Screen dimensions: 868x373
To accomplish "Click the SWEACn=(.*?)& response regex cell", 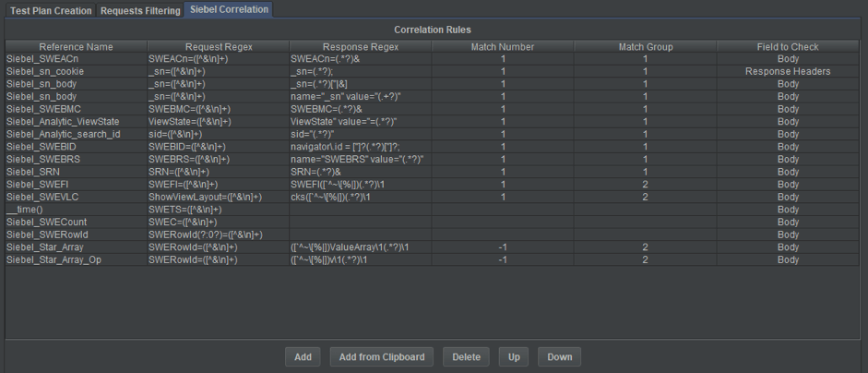I will 361,59.
